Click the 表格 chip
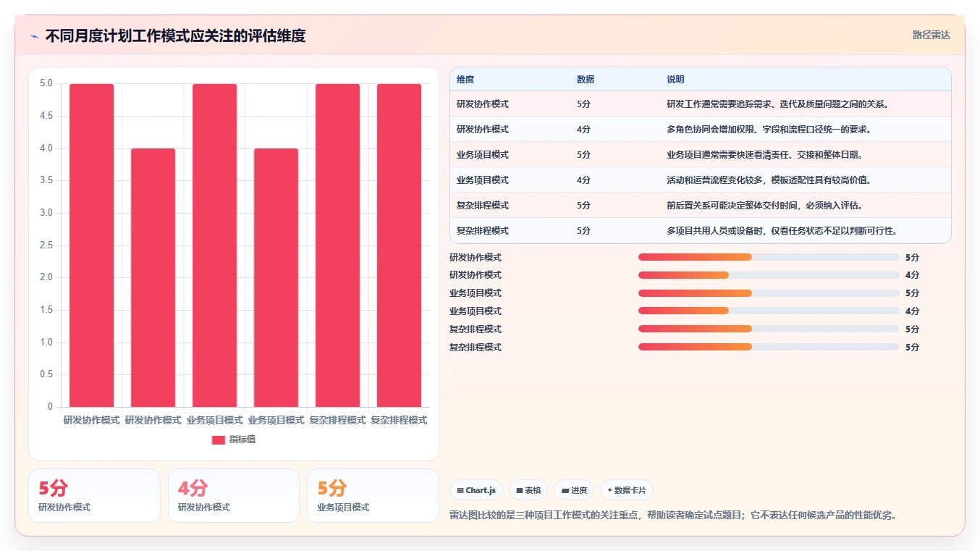This screenshot has width=980, height=551. [x=528, y=490]
